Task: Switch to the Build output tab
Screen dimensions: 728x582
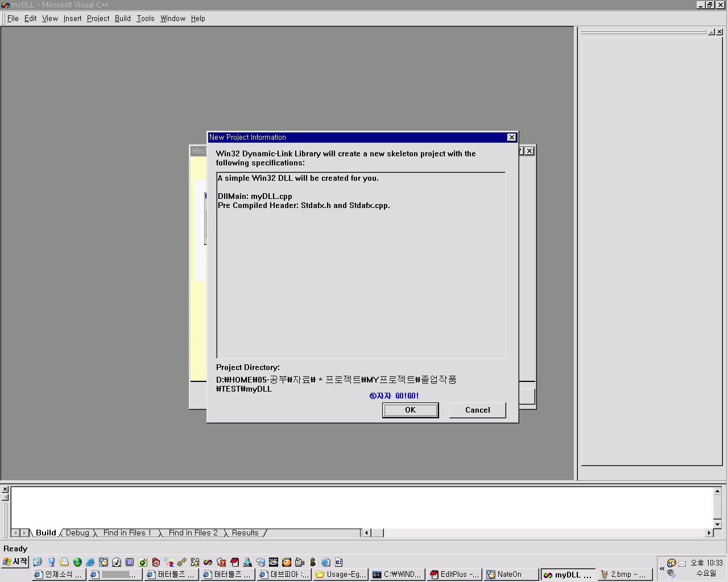Action: [x=45, y=533]
